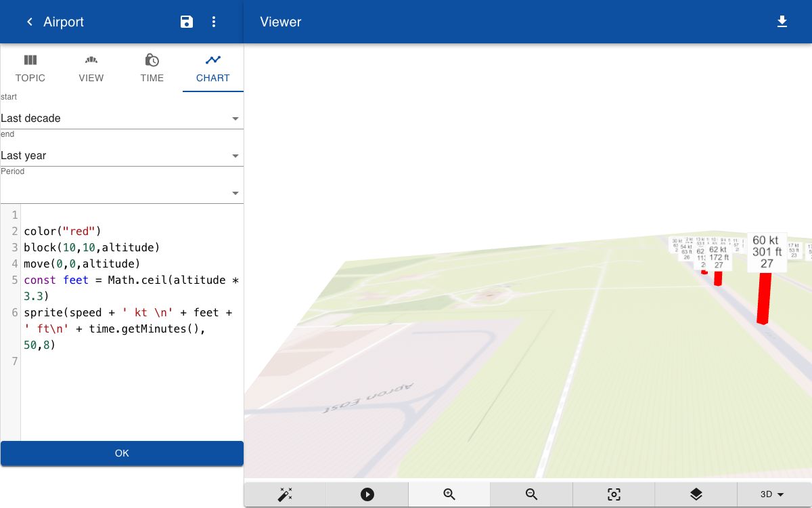The height and width of the screenshot is (508, 812).
Task: Open the map layers selector
Action: [696, 494]
